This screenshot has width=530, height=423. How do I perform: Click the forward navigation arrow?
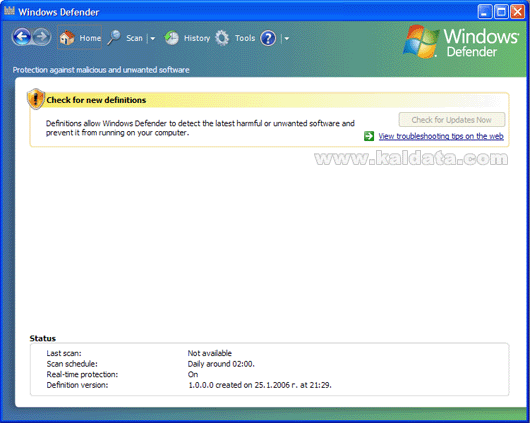42,37
